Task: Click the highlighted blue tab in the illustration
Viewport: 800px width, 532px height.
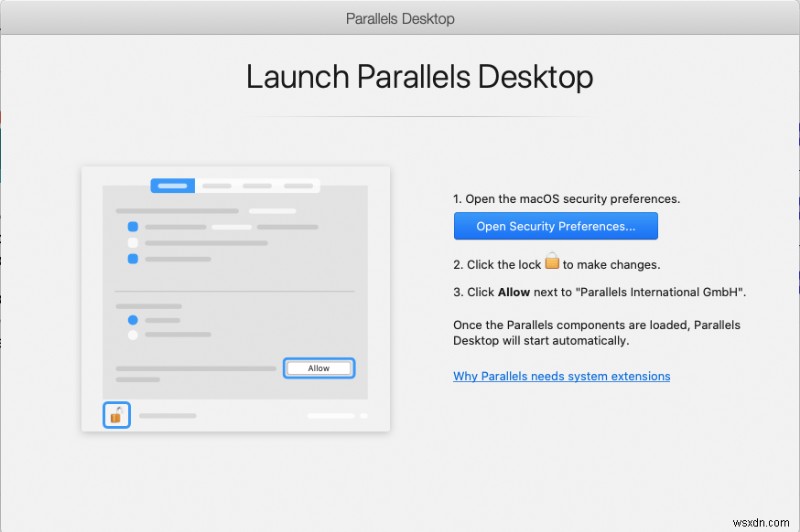Action: (x=172, y=186)
